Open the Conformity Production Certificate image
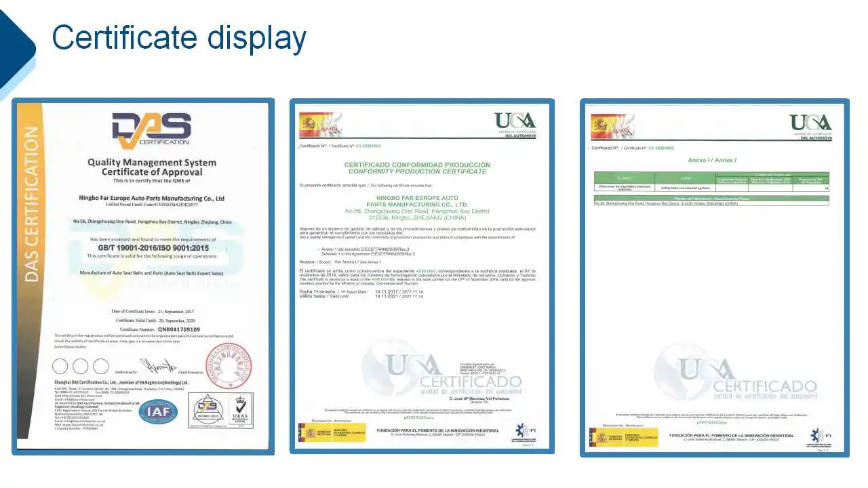This screenshot has height=488, width=868. pos(422,275)
